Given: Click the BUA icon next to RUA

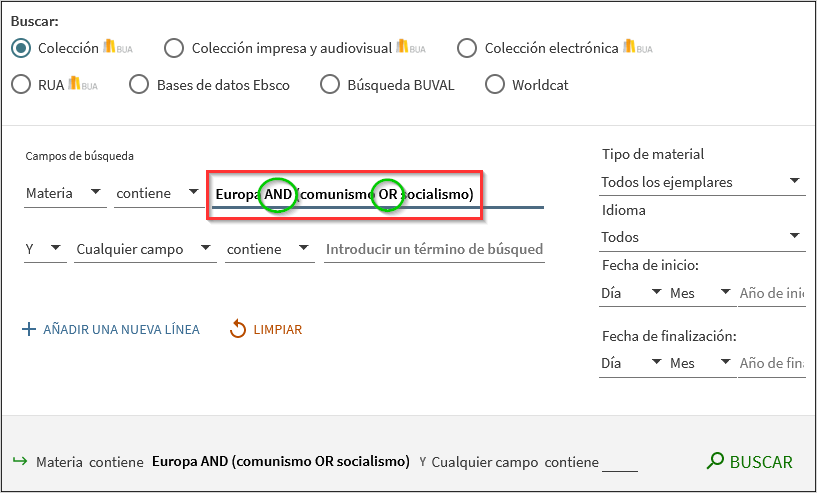Looking at the screenshot, I should tap(82, 85).
